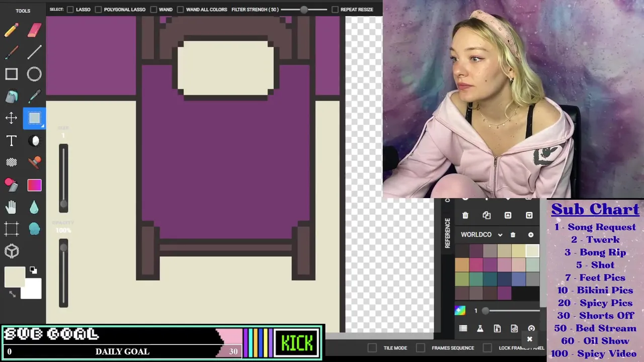The height and width of the screenshot is (362, 644).
Task: Select the Eraser tool
Action: pos(34,30)
